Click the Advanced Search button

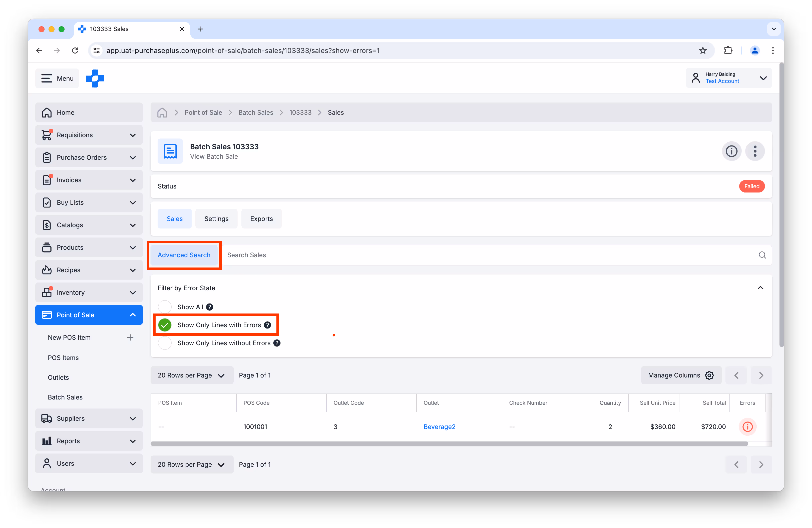tap(184, 255)
